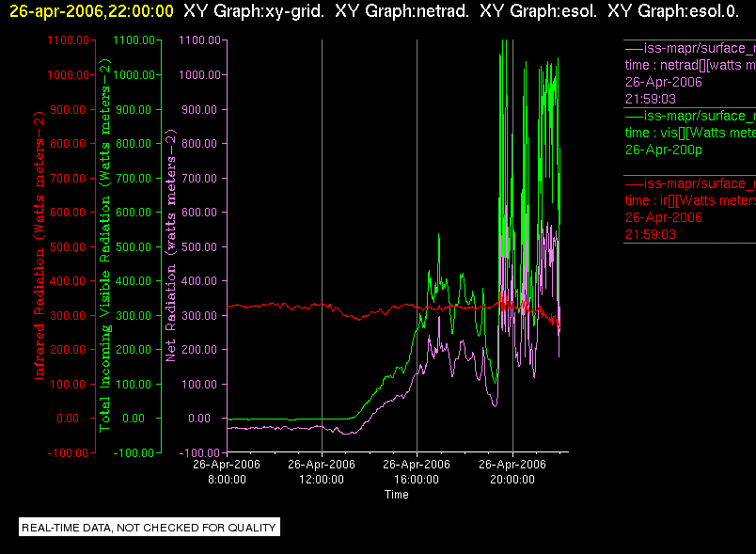This screenshot has height=554, width=756.
Task: Select the 'XY Graph:esol.' title text
Action: point(539,11)
